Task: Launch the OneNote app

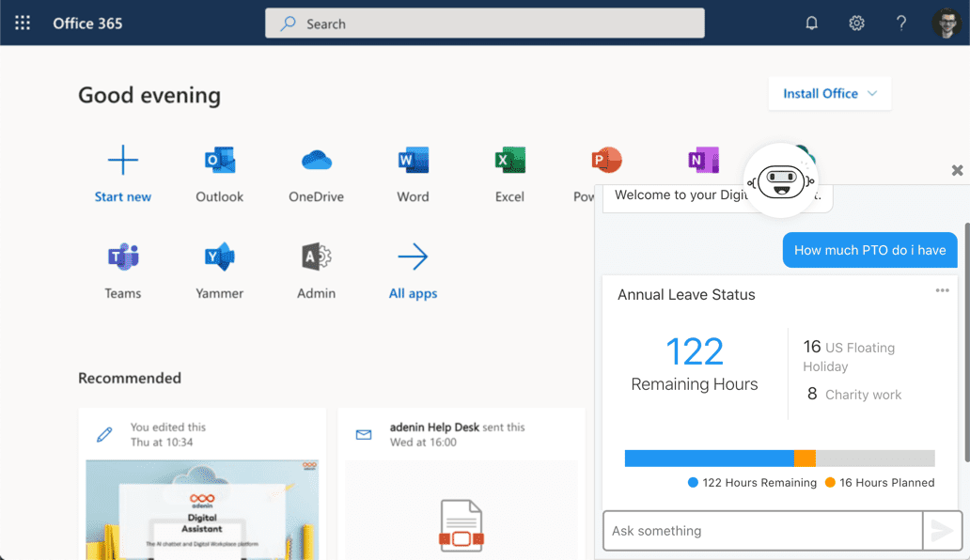Action: coord(703,160)
